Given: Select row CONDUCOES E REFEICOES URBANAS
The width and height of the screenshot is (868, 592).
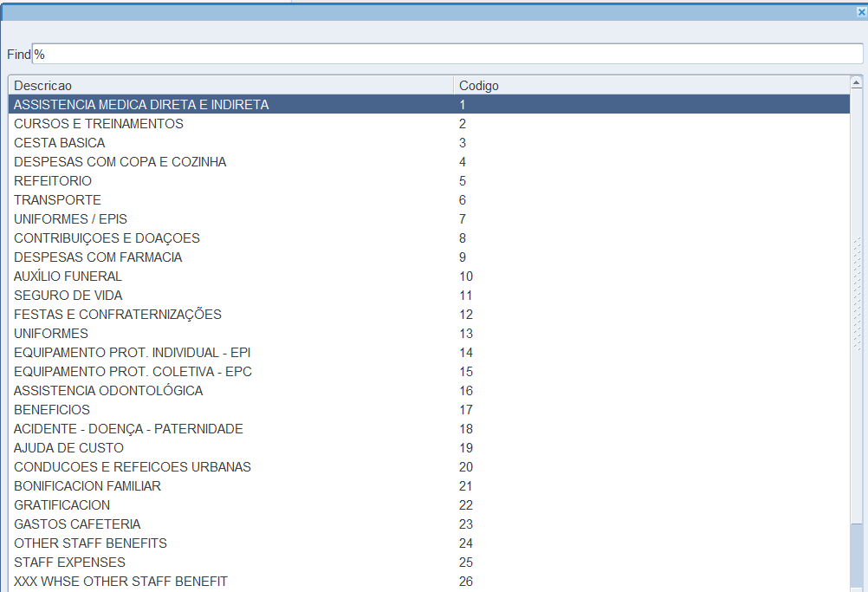Looking at the screenshot, I should [429, 467].
